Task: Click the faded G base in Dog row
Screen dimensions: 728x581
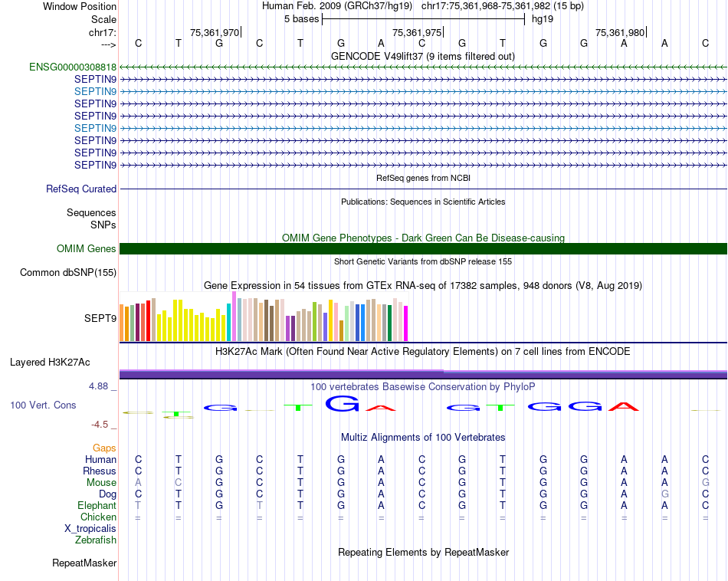Action: 664,494
